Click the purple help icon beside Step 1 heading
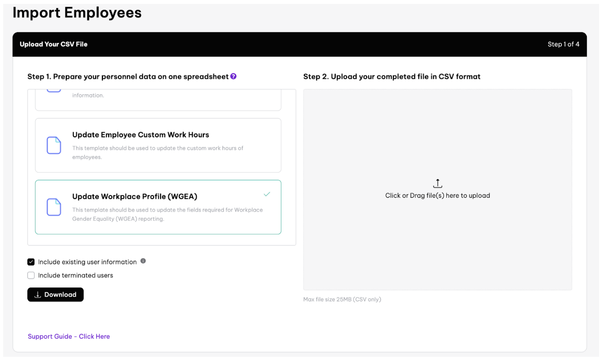 [233, 76]
